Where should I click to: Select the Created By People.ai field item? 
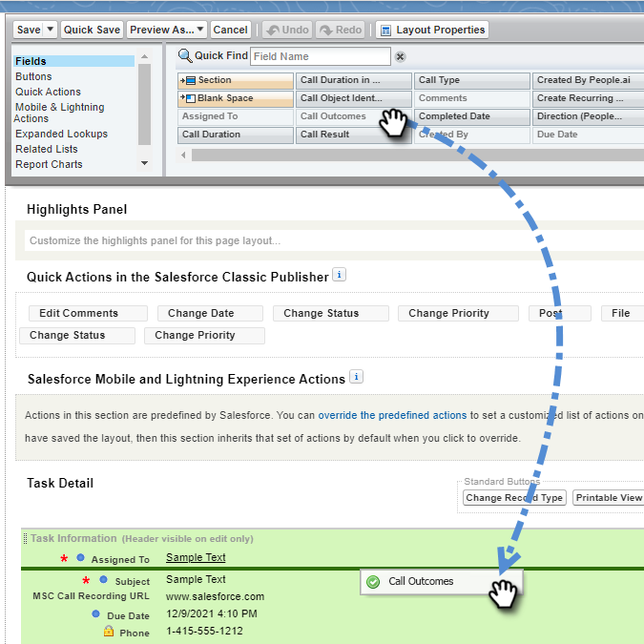(588, 80)
